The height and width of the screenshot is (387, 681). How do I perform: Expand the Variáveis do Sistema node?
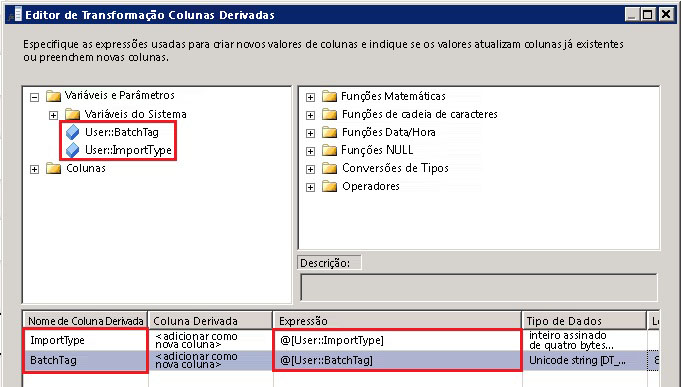(53, 115)
